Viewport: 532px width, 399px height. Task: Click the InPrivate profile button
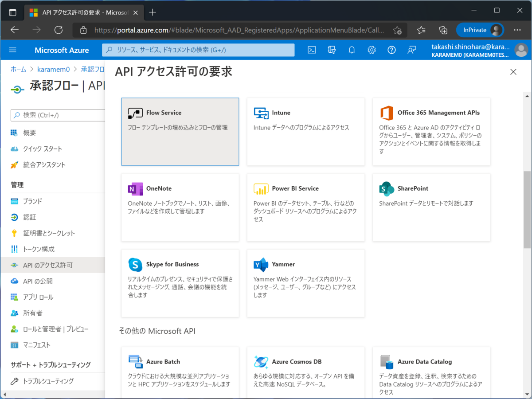click(480, 30)
